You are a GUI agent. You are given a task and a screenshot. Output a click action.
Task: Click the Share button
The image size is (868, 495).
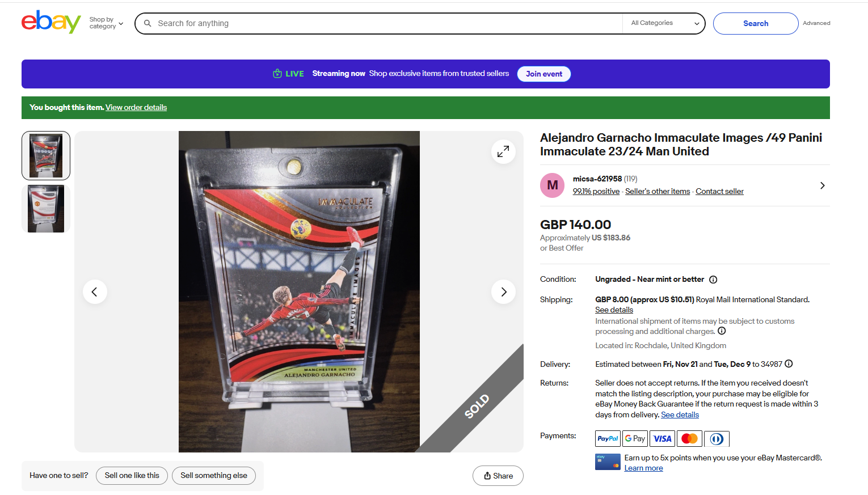(498, 476)
